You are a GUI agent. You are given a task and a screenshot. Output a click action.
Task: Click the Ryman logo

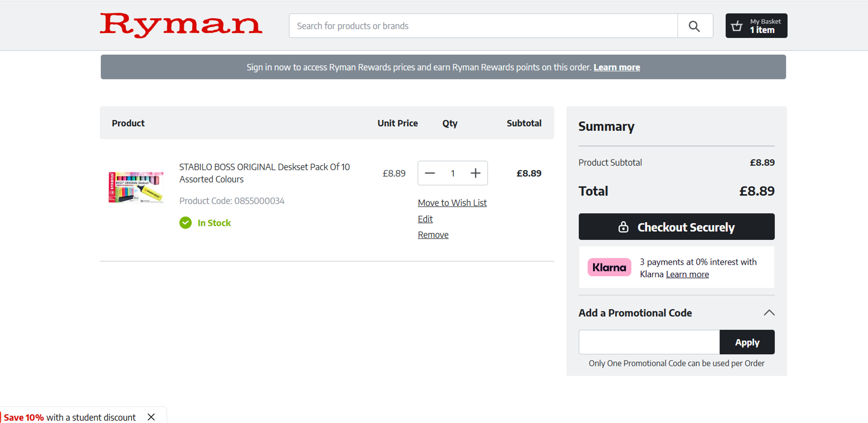pyautogui.click(x=181, y=25)
